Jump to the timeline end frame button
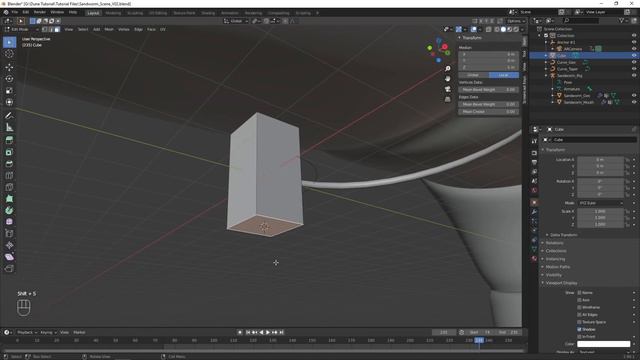The image size is (640, 360). [282, 332]
